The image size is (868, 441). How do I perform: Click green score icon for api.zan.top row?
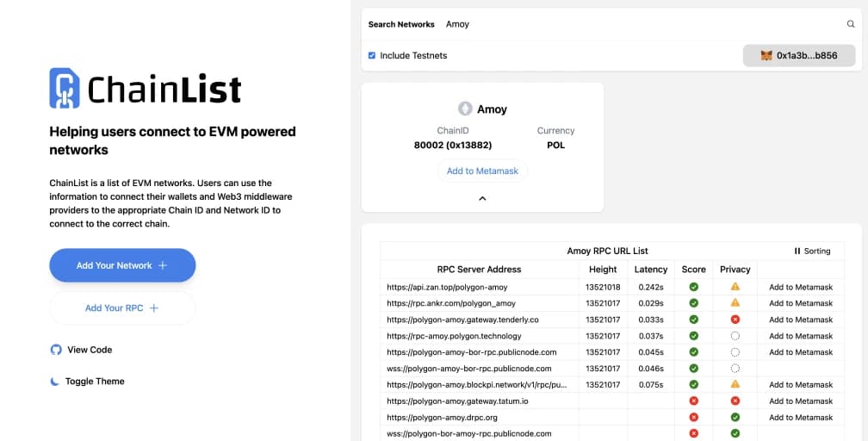pyautogui.click(x=694, y=287)
